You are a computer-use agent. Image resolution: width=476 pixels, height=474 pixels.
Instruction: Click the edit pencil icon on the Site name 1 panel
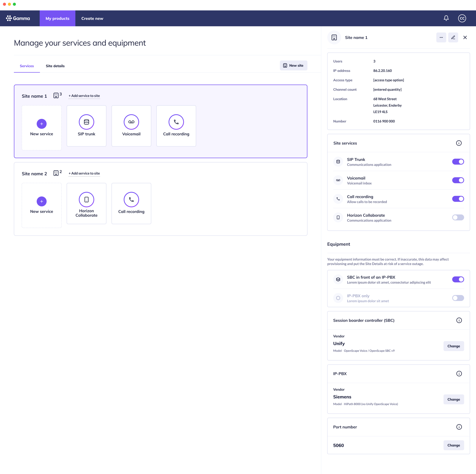click(453, 37)
